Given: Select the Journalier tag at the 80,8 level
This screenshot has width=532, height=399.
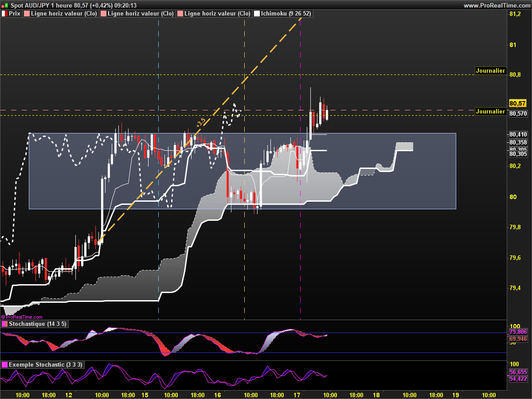Looking at the screenshot, I should (490, 70).
